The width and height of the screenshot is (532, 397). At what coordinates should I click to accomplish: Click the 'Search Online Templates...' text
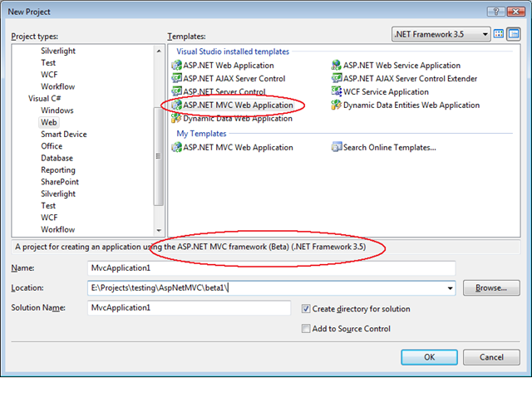(x=390, y=148)
